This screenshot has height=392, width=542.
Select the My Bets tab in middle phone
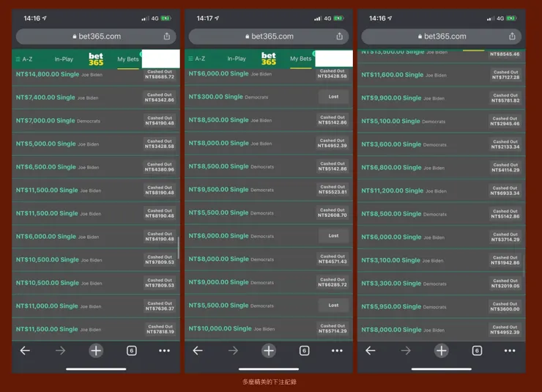(x=301, y=59)
